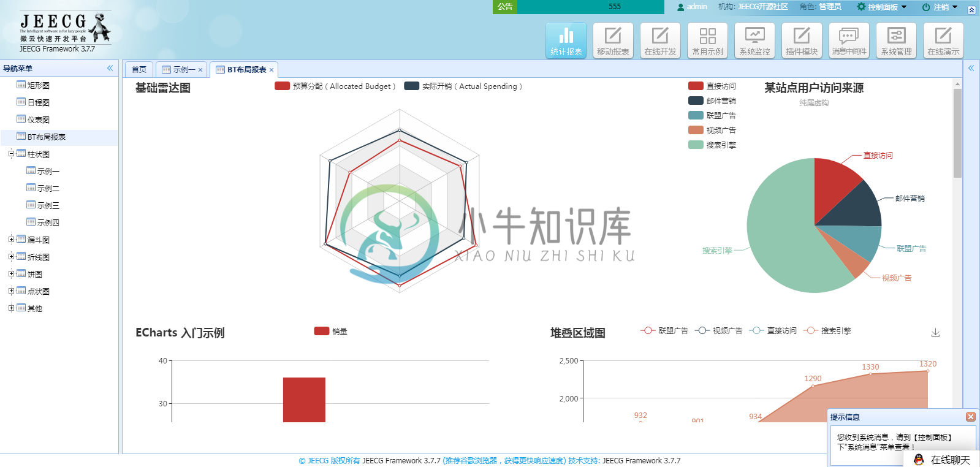This screenshot has height=467, width=980.
Task: Collapse the header with the double-arrow icon
Action: 971,10
